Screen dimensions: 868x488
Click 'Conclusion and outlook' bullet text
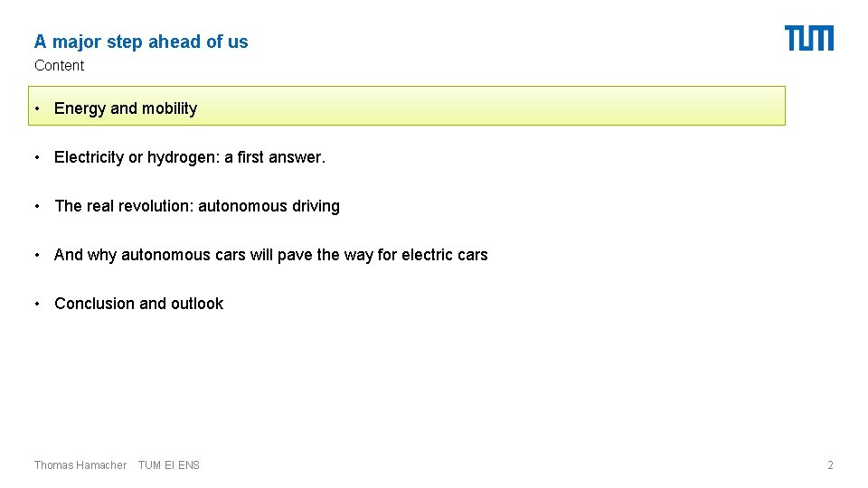click(x=139, y=304)
